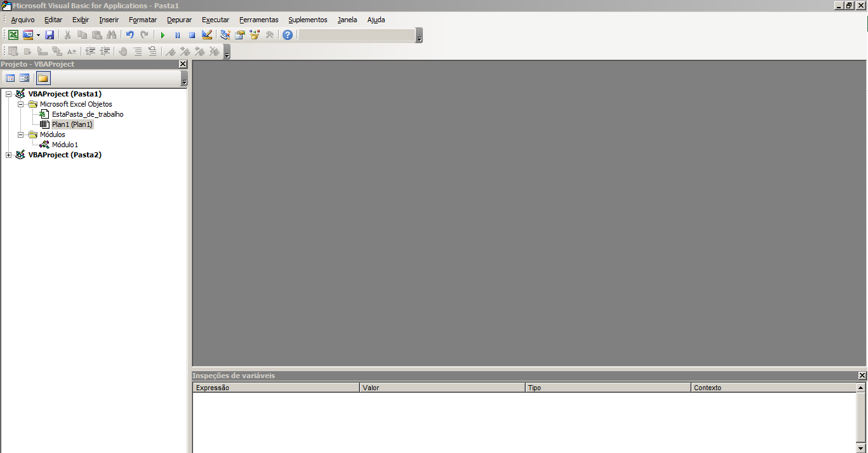Collapse the Módulos folder node
The image size is (868, 453).
click(x=20, y=135)
